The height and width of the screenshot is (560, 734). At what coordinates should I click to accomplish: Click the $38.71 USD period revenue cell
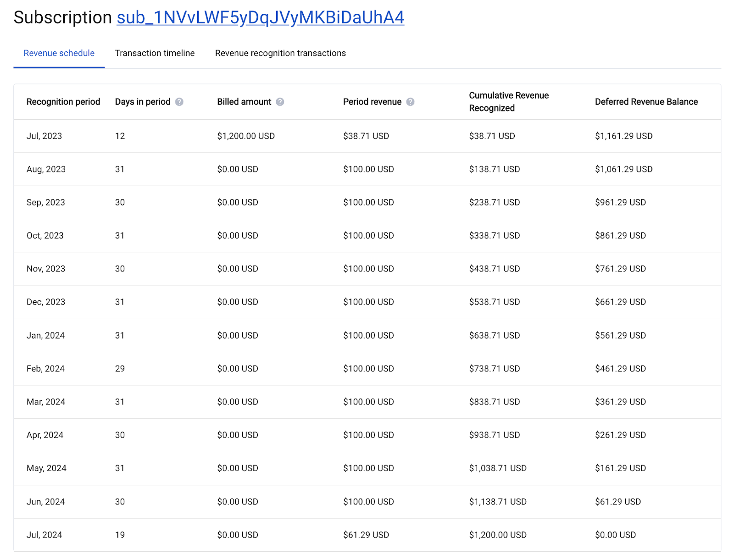pos(366,136)
